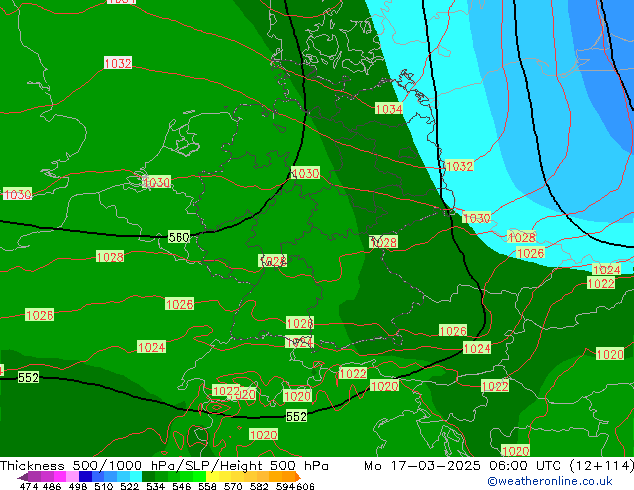Select the 'Mo 17-03-2025 06:00 UTC' timestamp text
634x490 pixels.
(x=462, y=466)
